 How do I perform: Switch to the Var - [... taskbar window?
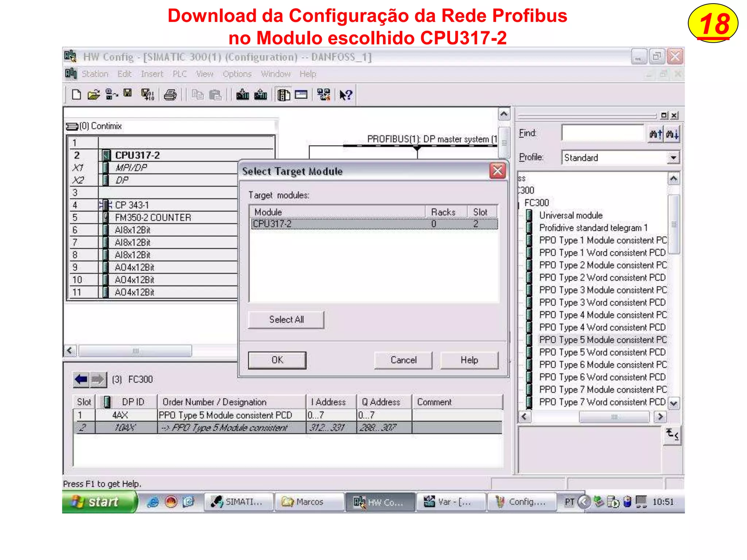tap(451, 502)
